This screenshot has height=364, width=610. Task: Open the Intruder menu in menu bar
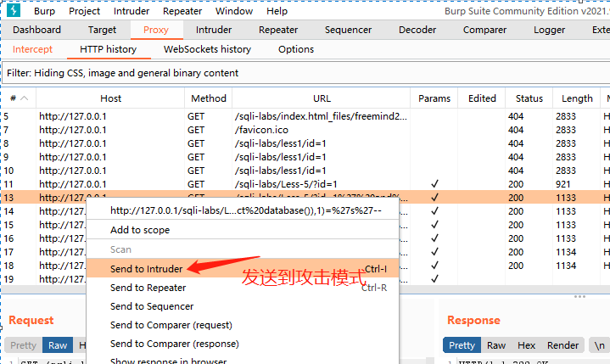coord(132,11)
